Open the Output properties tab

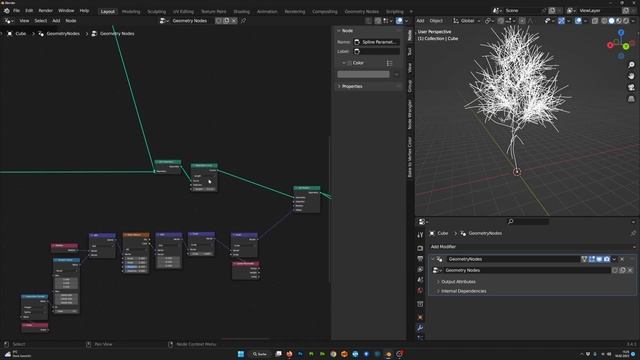[x=420, y=259]
